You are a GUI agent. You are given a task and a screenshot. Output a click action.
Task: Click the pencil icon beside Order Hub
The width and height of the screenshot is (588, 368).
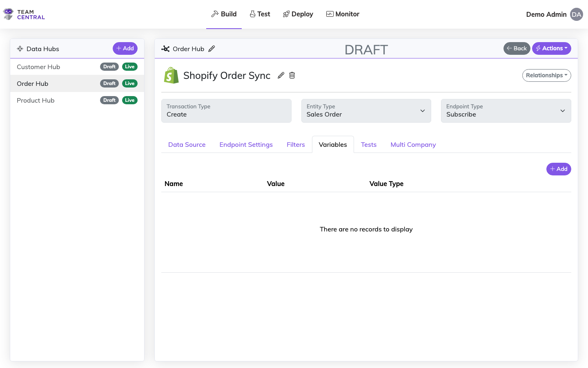212,49
